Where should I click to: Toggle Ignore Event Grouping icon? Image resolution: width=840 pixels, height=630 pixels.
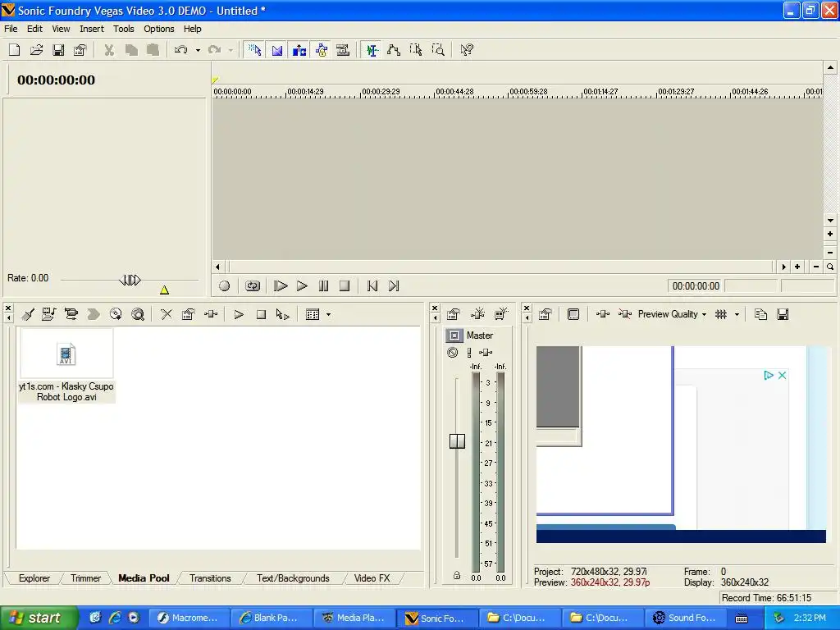pos(343,50)
